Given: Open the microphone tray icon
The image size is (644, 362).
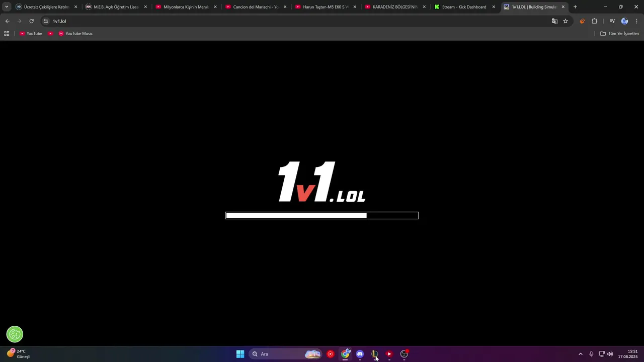Looking at the screenshot, I should tap(591, 354).
